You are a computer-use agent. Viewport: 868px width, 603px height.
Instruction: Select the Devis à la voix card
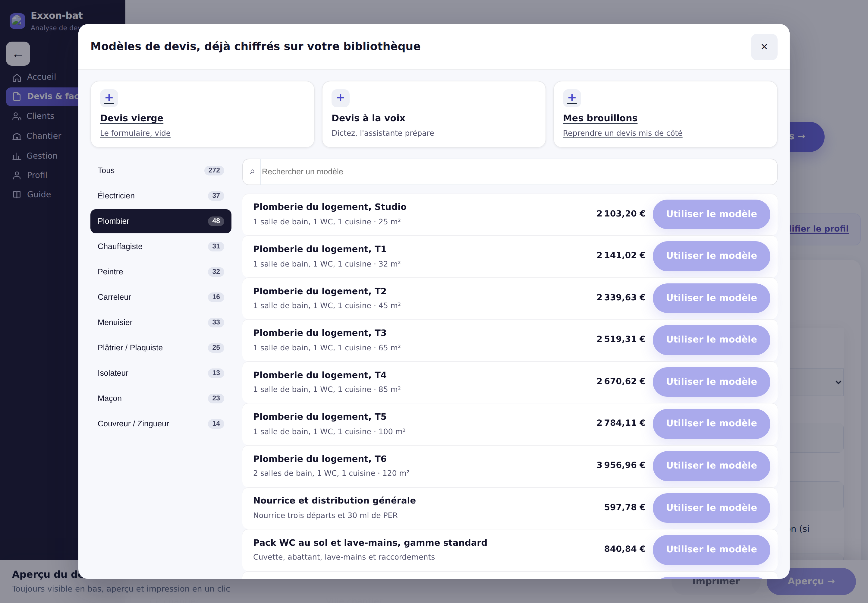tap(434, 114)
